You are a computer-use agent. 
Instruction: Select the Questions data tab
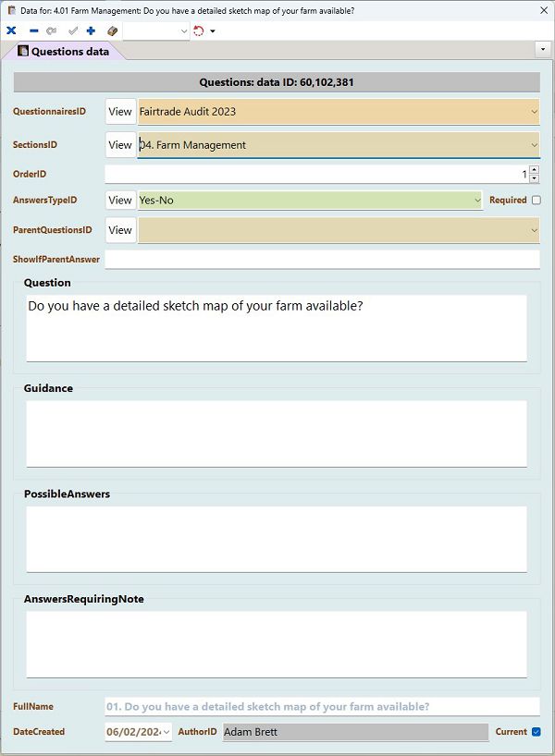tap(63, 51)
